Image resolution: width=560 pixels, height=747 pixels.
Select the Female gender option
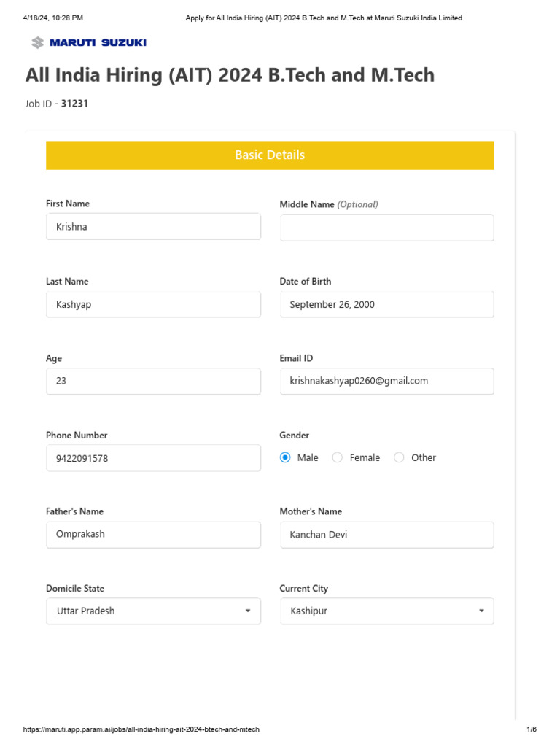tap(338, 457)
